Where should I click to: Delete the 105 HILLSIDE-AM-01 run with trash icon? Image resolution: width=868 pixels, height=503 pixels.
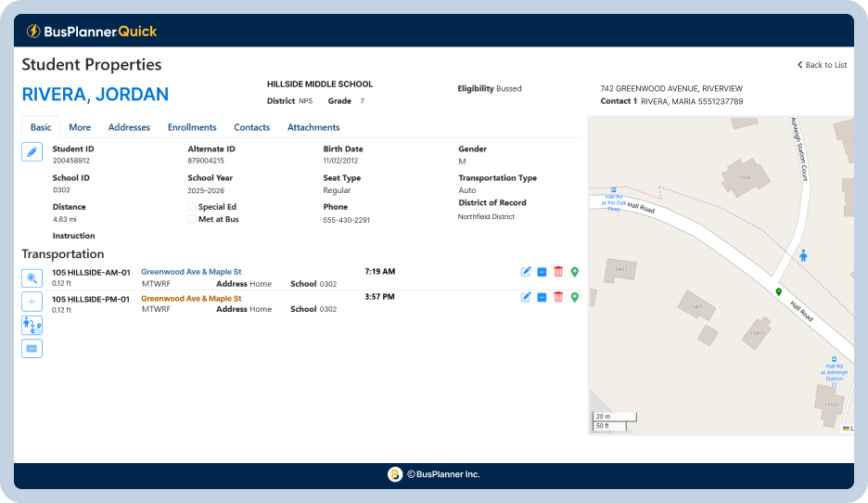(x=558, y=272)
